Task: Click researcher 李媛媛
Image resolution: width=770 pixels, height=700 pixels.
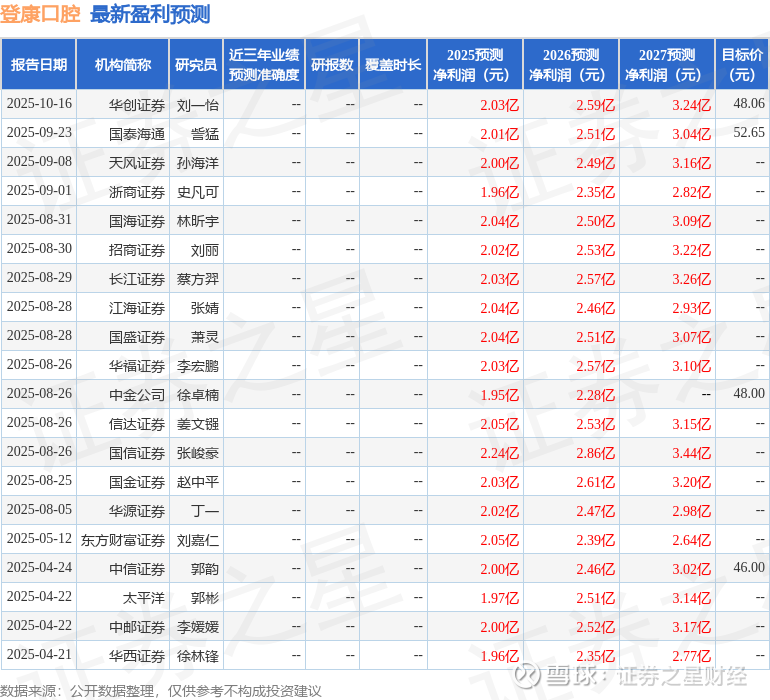Action: 197,627
